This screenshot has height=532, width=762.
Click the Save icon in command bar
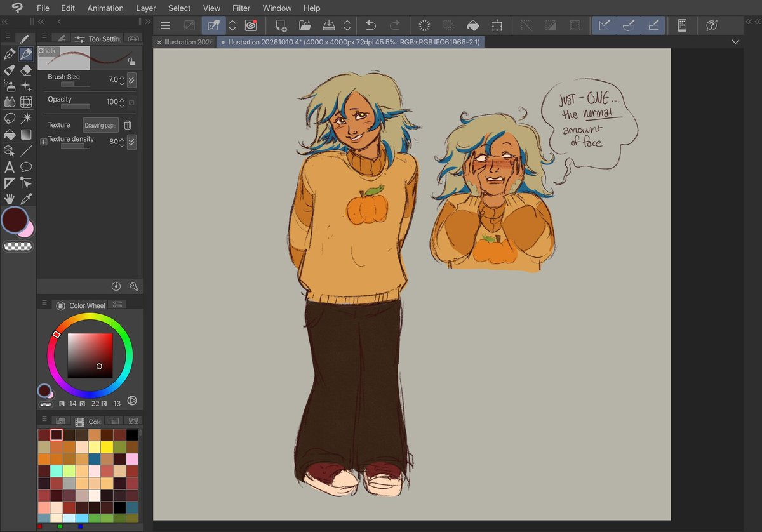click(329, 25)
